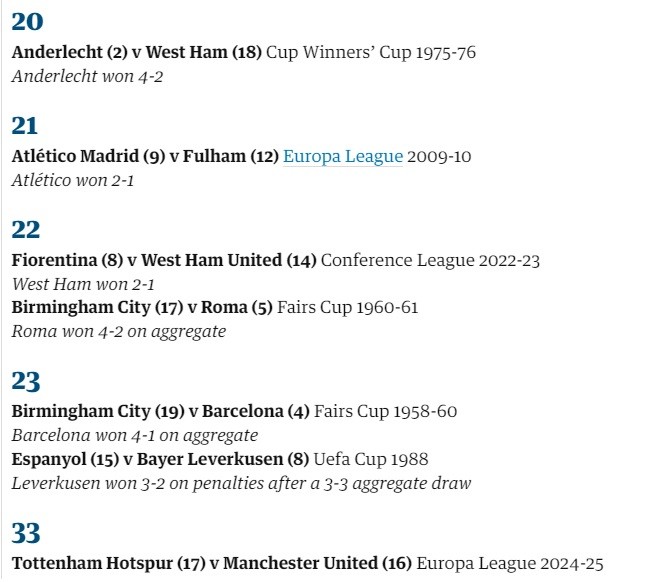Click the number 21 heading
The width and height of the screenshot is (647, 582).
(x=25, y=125)
